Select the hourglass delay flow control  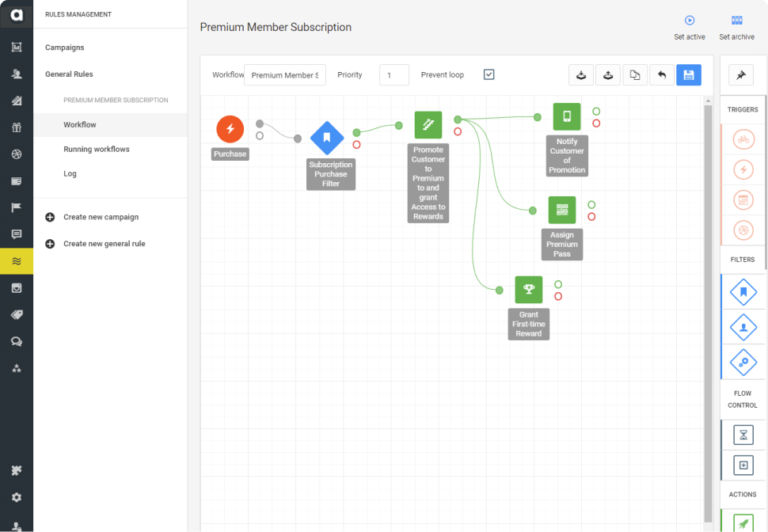coord(743,435)
